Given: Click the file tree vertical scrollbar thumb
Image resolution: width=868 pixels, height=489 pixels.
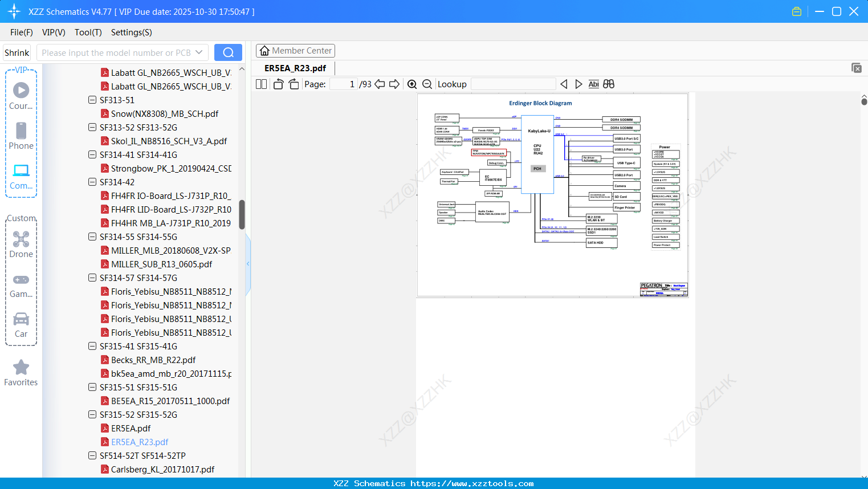Looking at the screenshot, I should coord(242,214).
